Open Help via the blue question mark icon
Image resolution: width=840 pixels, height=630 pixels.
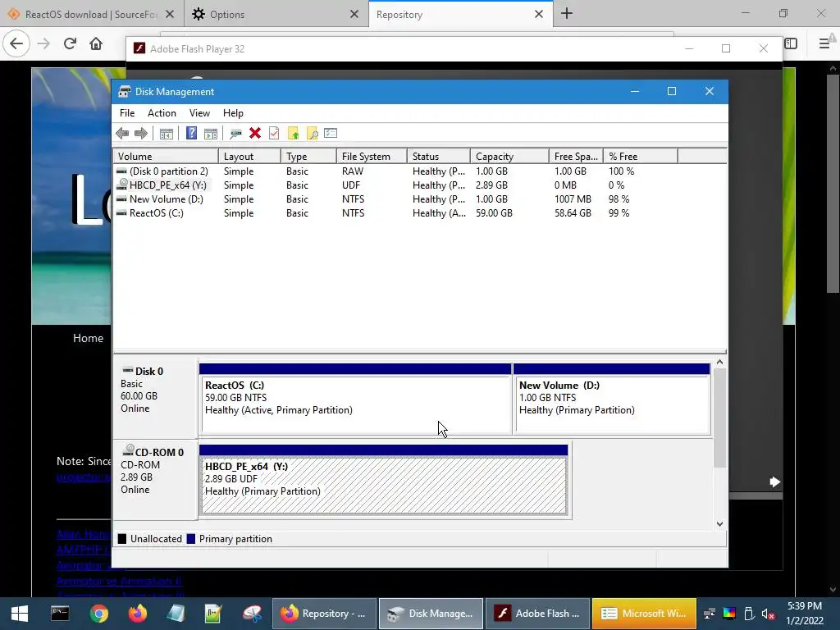click(x=191, y=134)
